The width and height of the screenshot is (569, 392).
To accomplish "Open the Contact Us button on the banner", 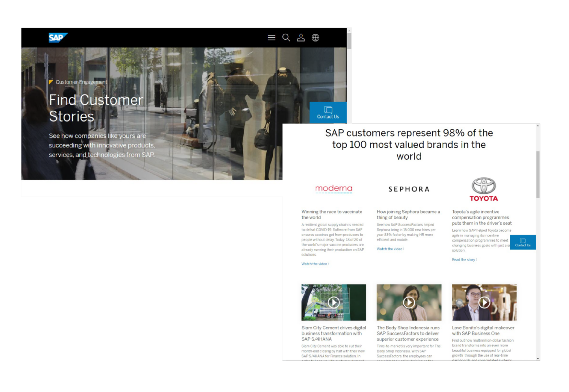I will click(327, 113).
